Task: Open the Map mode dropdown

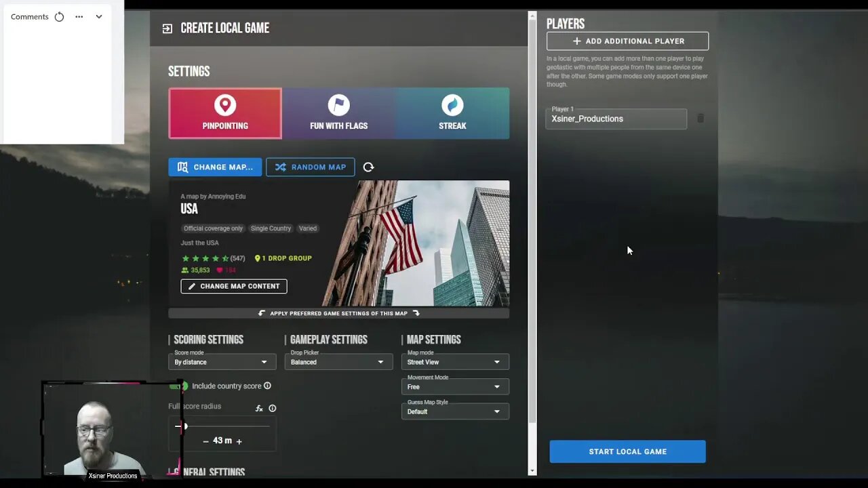Action: [x=455, y=362]
